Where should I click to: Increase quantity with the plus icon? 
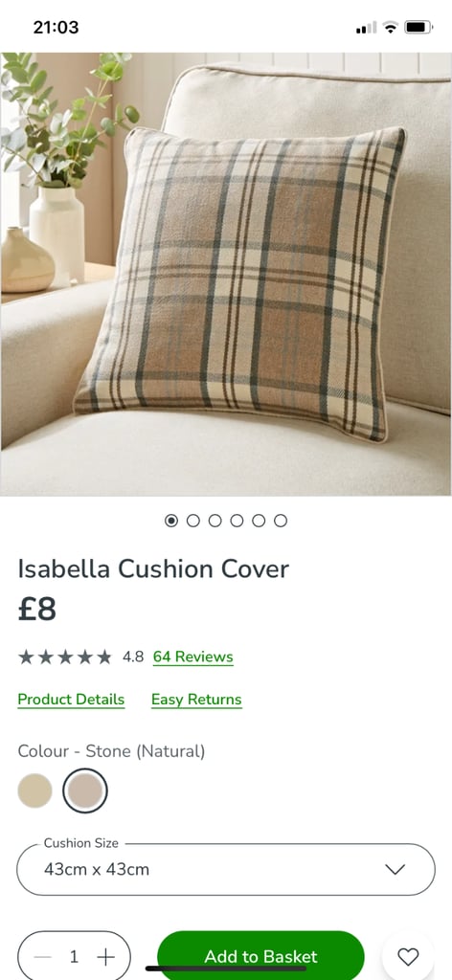105,956
